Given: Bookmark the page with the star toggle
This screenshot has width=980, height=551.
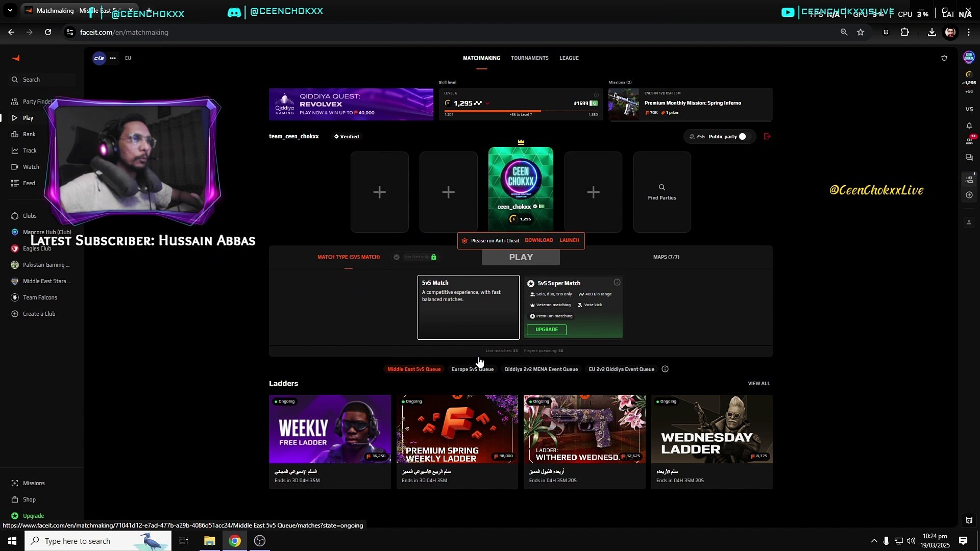Looking at the screenshot, I should coord(861,32).
